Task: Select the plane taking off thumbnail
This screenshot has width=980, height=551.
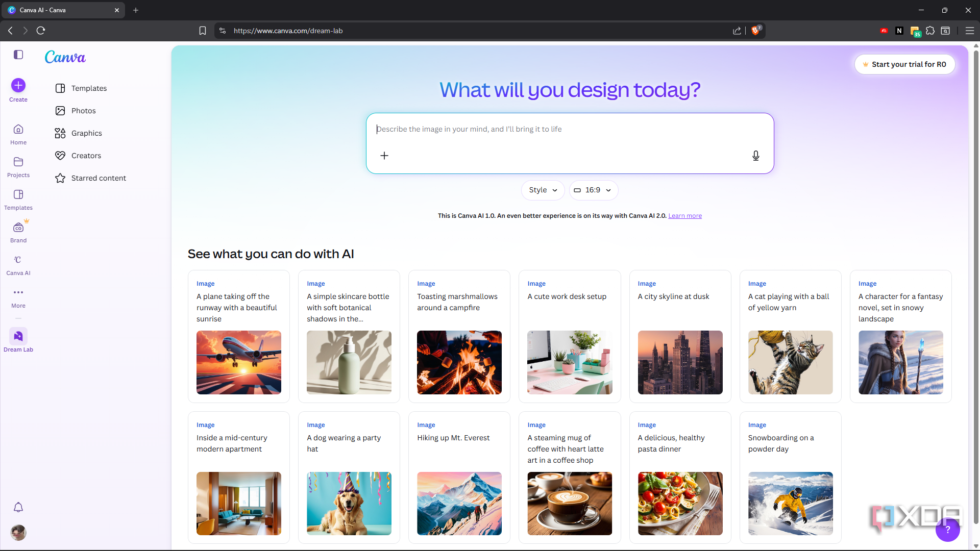Action: (x=239, y=362)
